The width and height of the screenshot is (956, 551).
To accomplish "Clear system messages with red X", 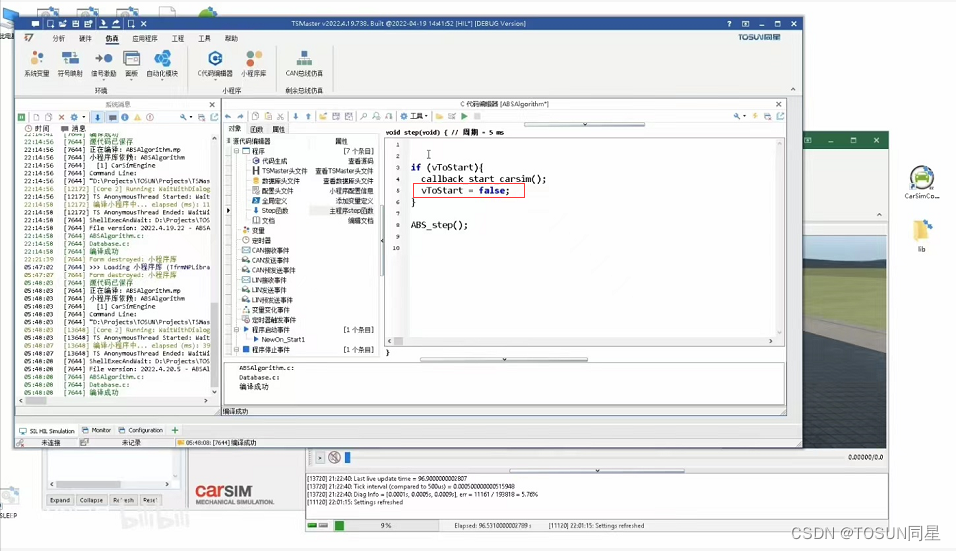I will click(61, 117).
